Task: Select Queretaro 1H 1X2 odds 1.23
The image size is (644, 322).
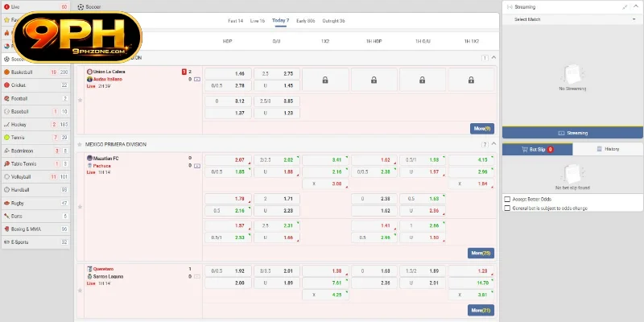Action: click(x=471, y=271)
